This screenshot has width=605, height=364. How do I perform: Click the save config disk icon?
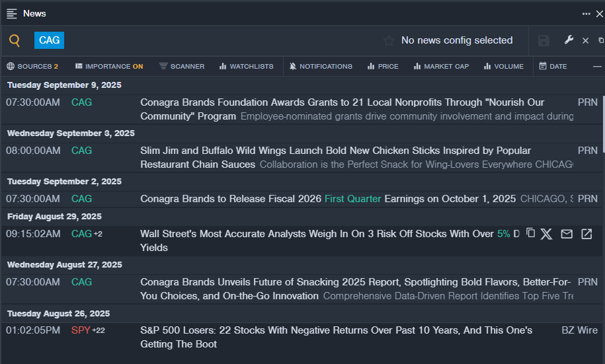(x=544, y=40)
